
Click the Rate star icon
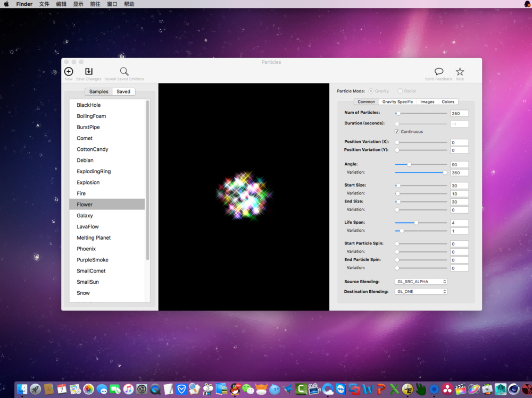coord(460,72)
